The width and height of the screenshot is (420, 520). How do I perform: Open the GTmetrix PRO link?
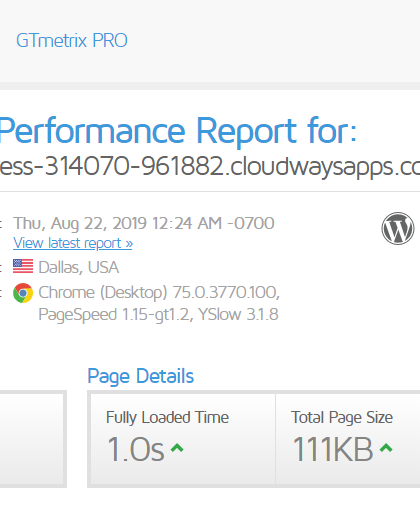(72, 41)
